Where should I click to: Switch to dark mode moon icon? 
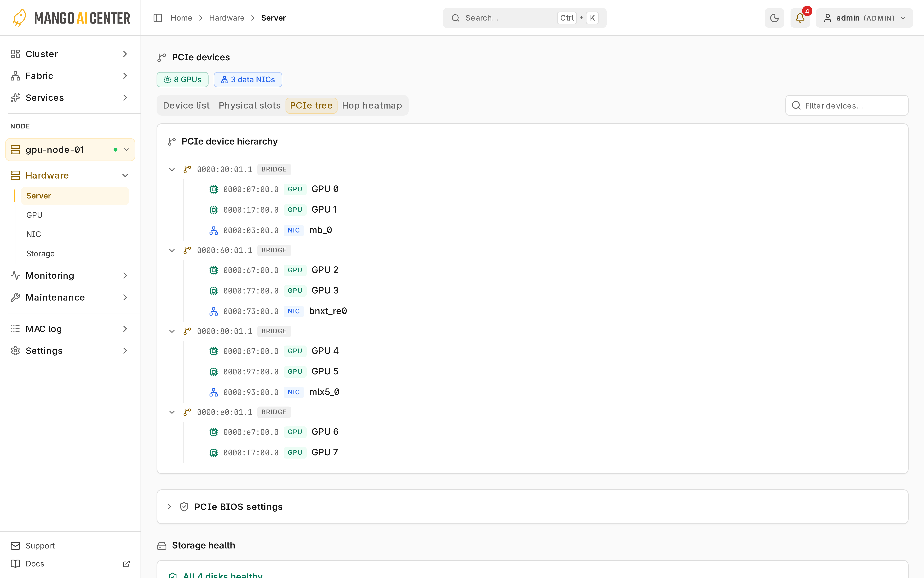(x=774, y=18)
